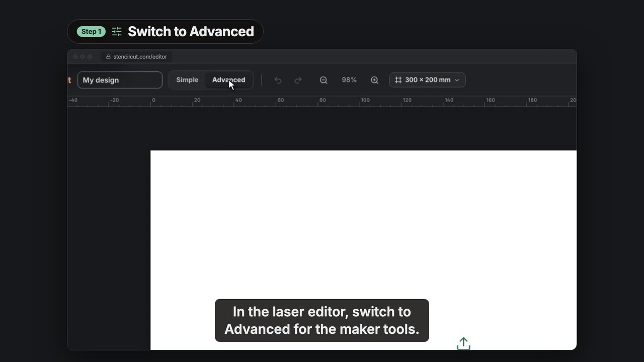Screen dimensions: 644x362
Task: Open the 300 × 200 mm size dropdown
Action: [427, 80]
